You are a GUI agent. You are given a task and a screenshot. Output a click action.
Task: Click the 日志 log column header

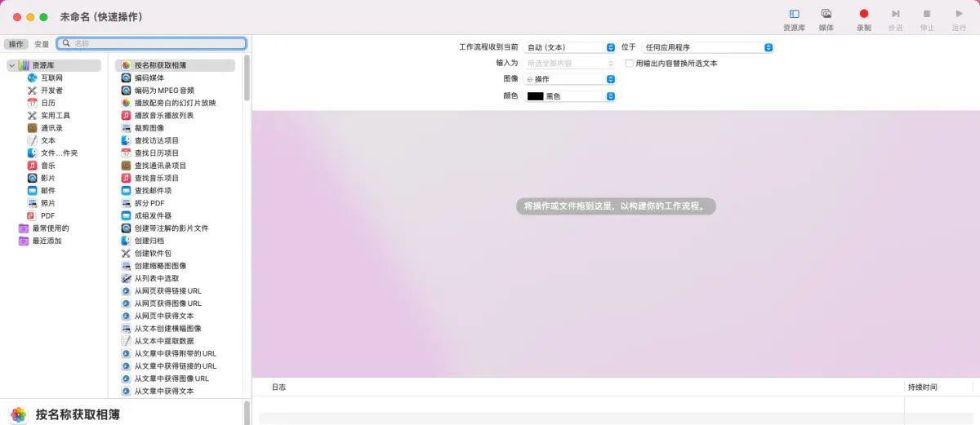[x=278, y=387]
